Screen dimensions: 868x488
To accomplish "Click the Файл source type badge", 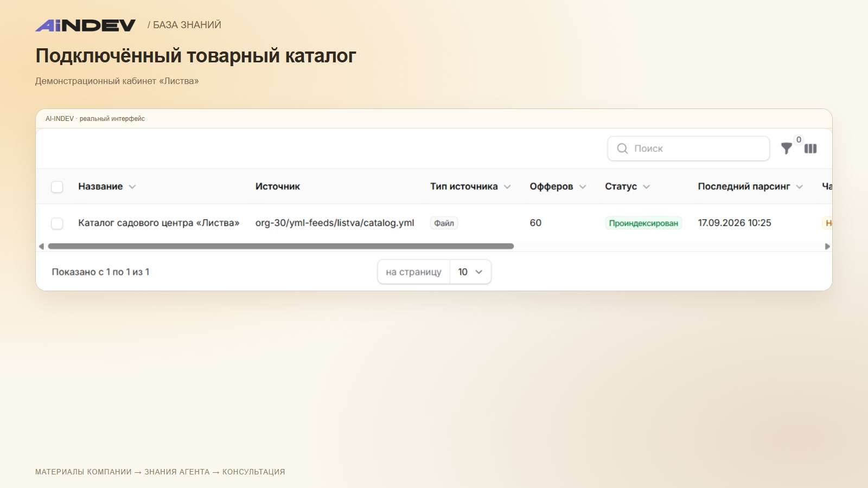I will 444,223.
